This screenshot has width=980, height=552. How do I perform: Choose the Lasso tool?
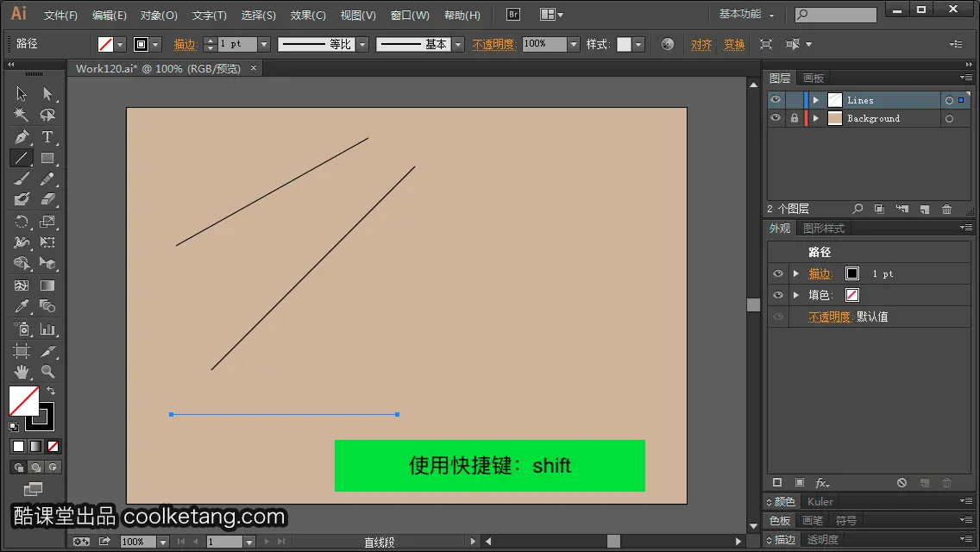(47, 115)
